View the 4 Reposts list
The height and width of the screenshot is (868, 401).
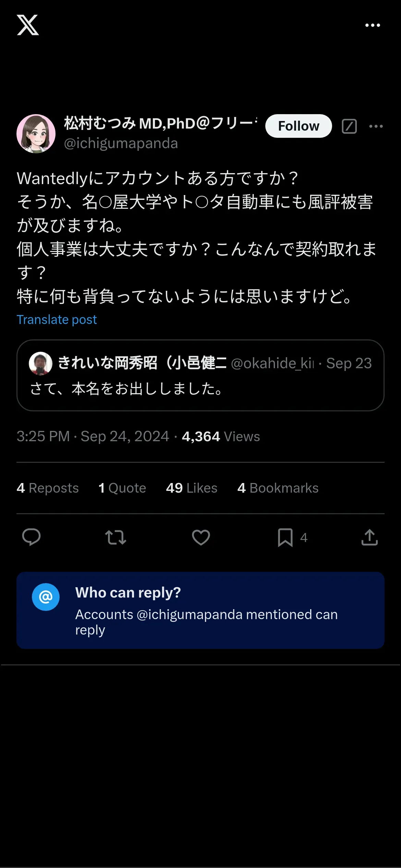[48, 488]
